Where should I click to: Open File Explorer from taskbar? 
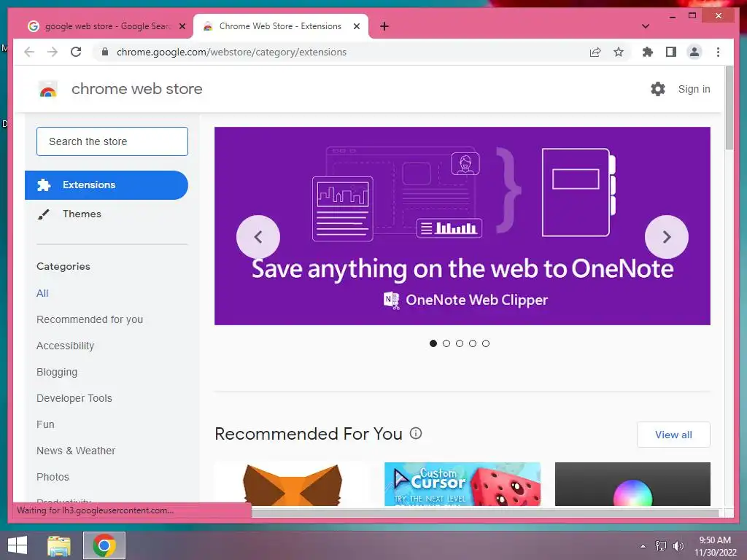(x=59, y=545)
